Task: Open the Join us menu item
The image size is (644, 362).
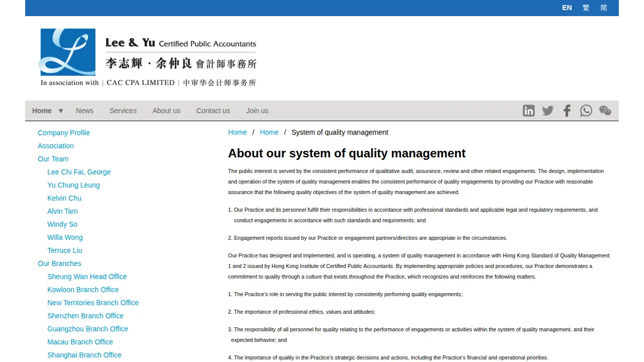Action: coord(257,111)
